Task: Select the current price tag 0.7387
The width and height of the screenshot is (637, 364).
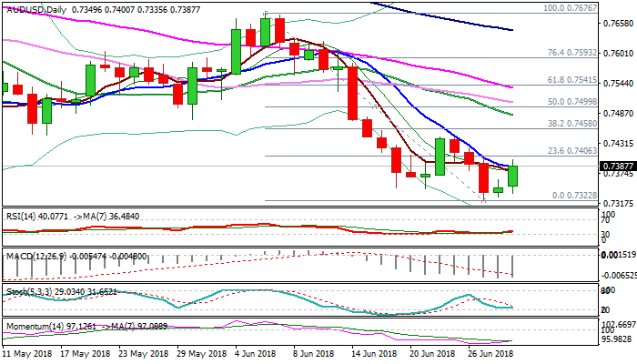Action: 617,167
